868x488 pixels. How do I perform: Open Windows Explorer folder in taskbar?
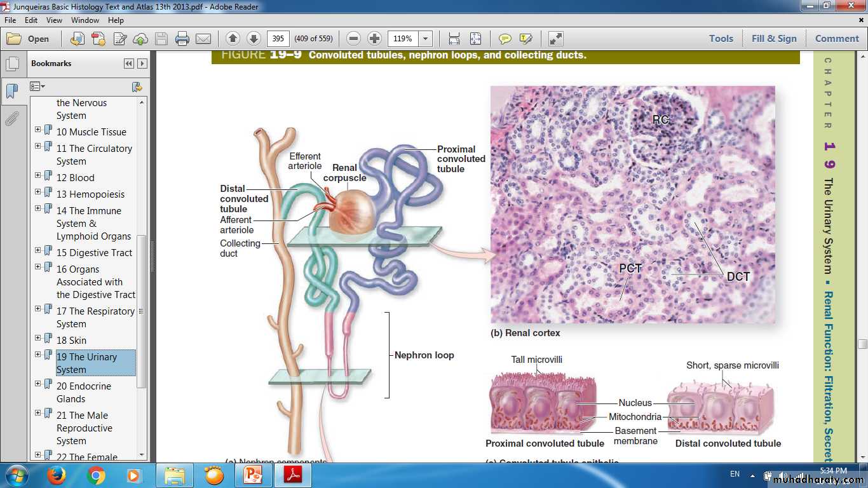[175, 475]
